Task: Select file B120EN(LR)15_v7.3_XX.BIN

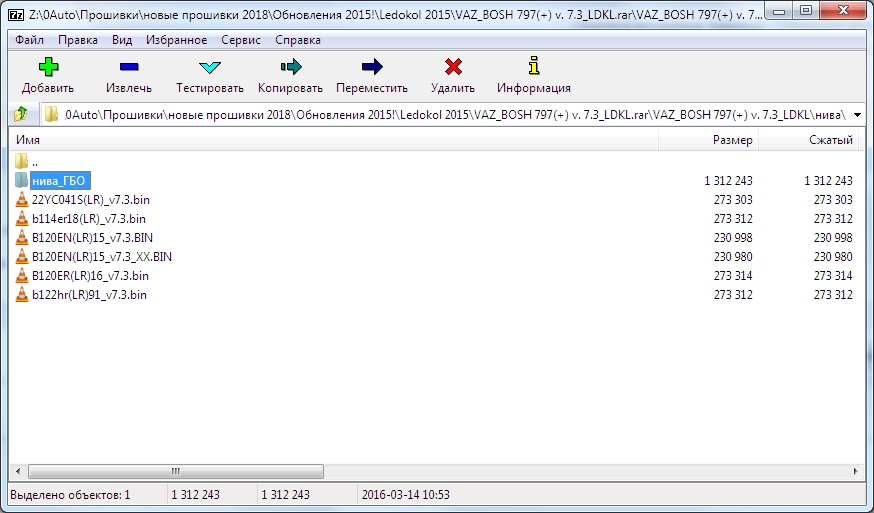Action: click(101, 257)
